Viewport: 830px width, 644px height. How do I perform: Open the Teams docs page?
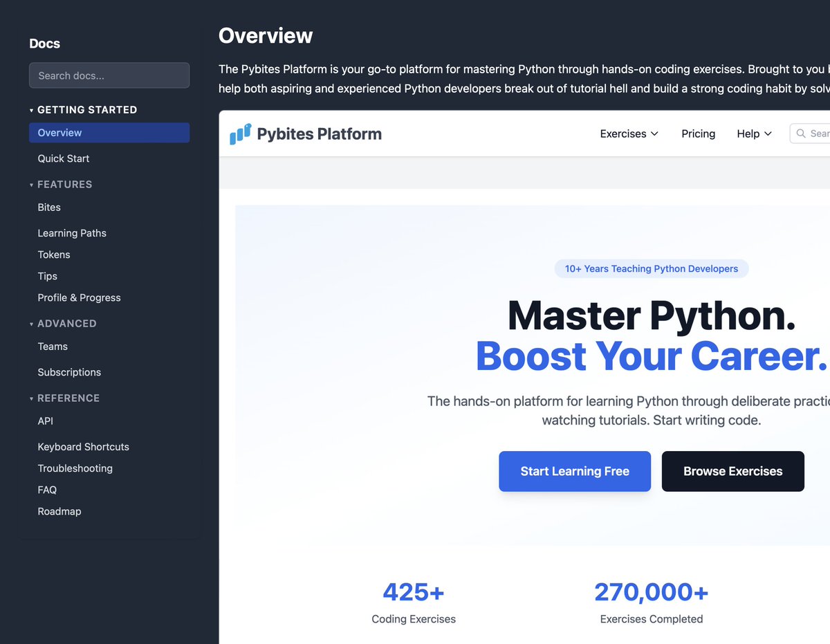coord(53,347)
